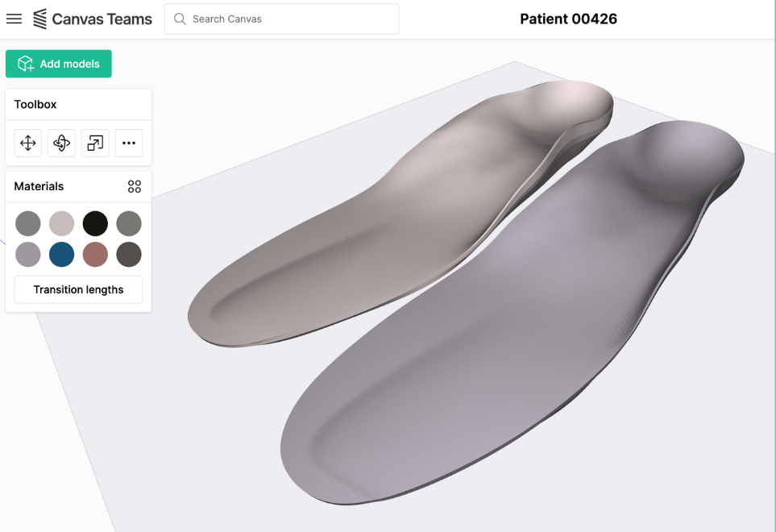Screen dimensions: 776x532
Task: Click the Add models button
Action: (x=59, y=64)
